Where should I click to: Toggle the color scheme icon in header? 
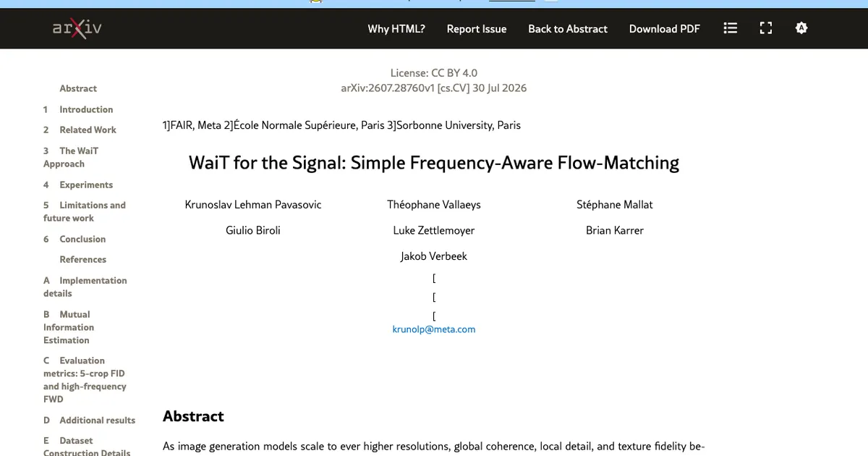tap(801, 28)
